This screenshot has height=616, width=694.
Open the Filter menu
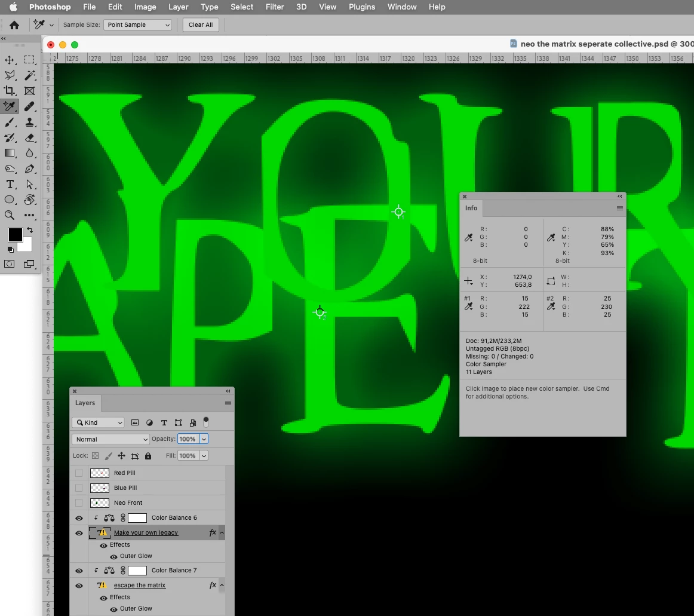[274, 7]
